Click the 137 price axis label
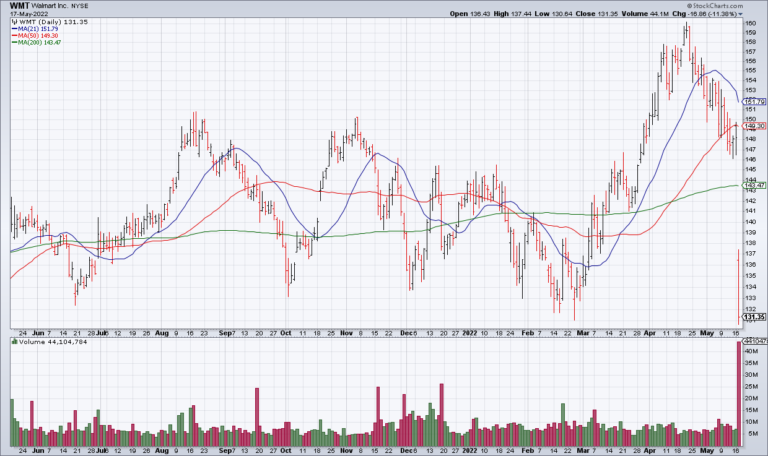This screenshot has width=768, height=456. point(750,253)
